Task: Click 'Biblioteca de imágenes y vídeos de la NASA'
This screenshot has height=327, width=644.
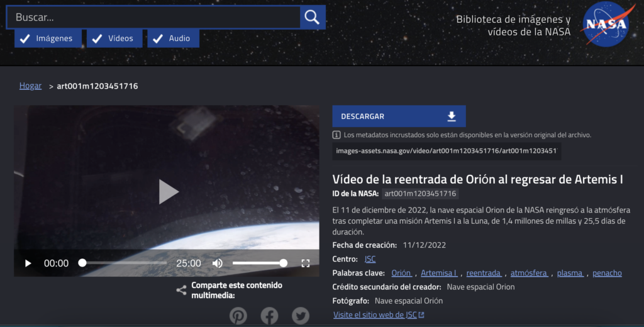Action: [513, 25]
